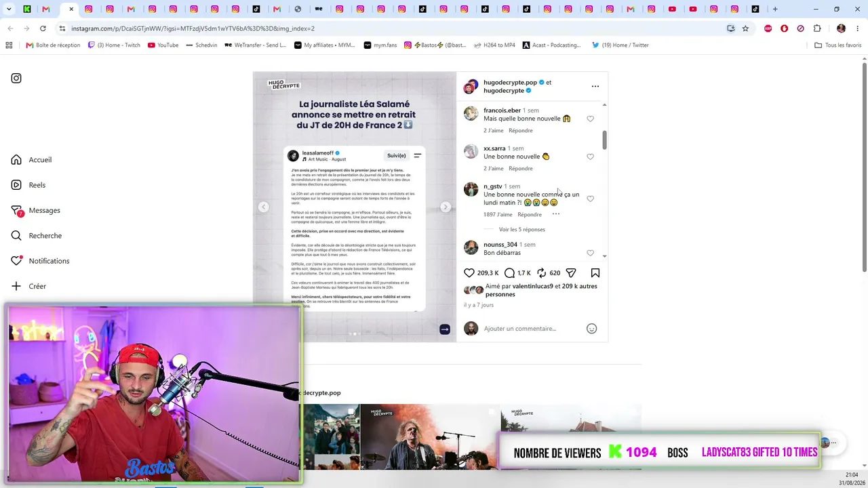
Task: Show the previous image in the carousel
Action: (264, 207)
